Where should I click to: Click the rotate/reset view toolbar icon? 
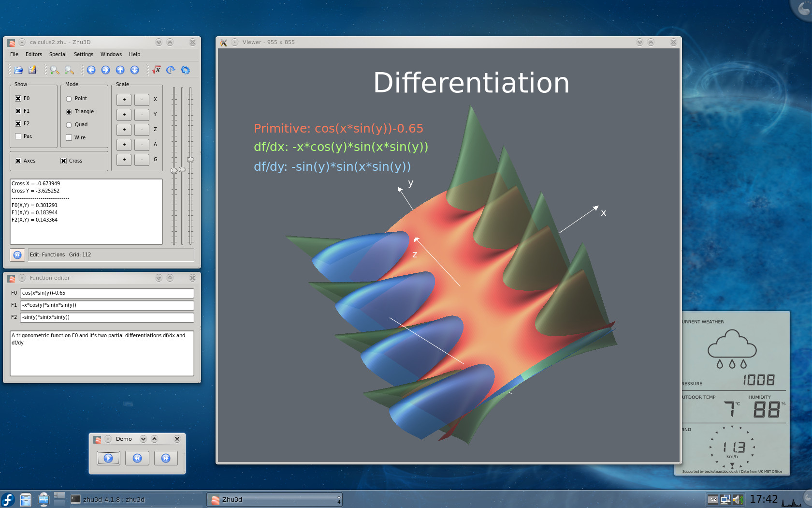click(x=171, y=70)
